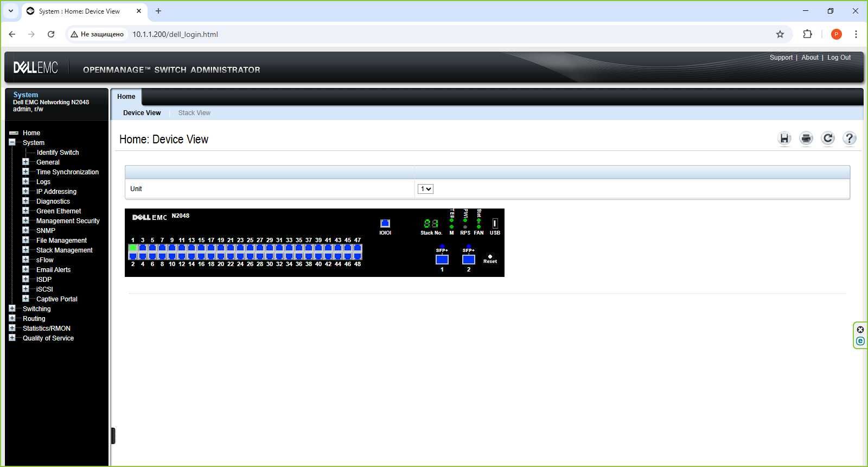Open the Chrome profile avatar
The height and width of the screenshot is (467, 868).
pos(837,34)
